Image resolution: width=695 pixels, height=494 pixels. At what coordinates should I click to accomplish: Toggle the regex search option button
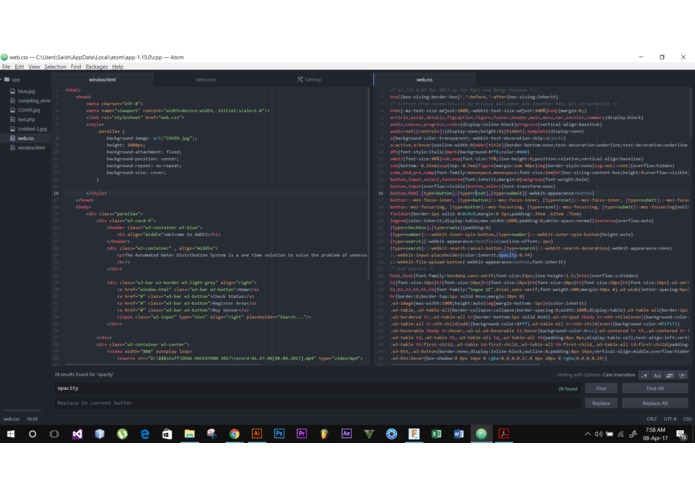(644, 375)
